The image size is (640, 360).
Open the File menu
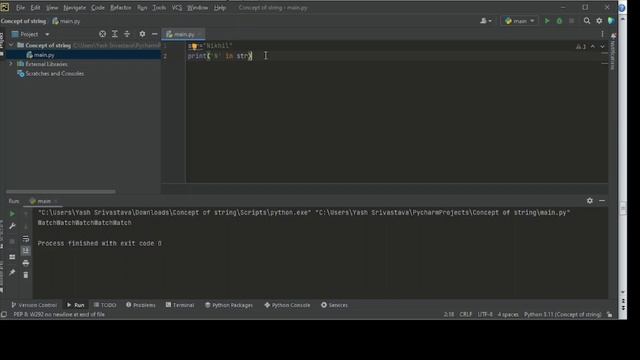tap(20, 7)
